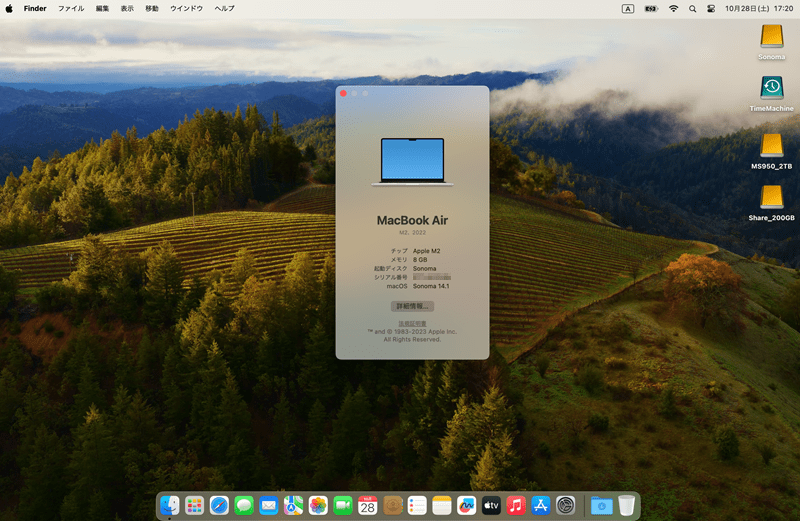Select the Sonoma drive on desktop
The image size is (800, 521).
tap(771, 42)
